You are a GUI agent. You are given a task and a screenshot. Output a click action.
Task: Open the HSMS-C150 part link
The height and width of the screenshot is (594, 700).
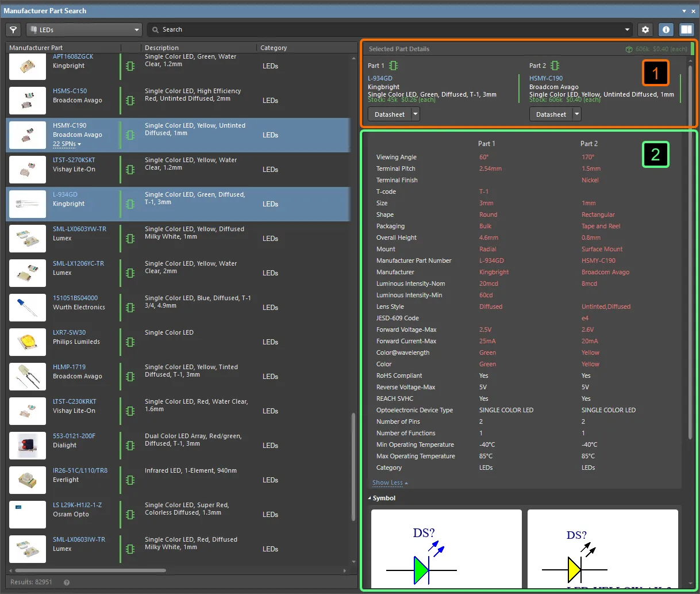point(70,91)
